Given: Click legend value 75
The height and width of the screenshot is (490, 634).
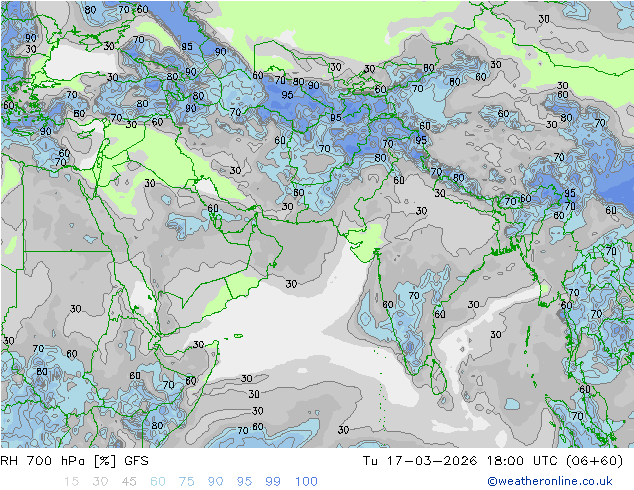Looking at the screenshot, I should pos(186,482).
